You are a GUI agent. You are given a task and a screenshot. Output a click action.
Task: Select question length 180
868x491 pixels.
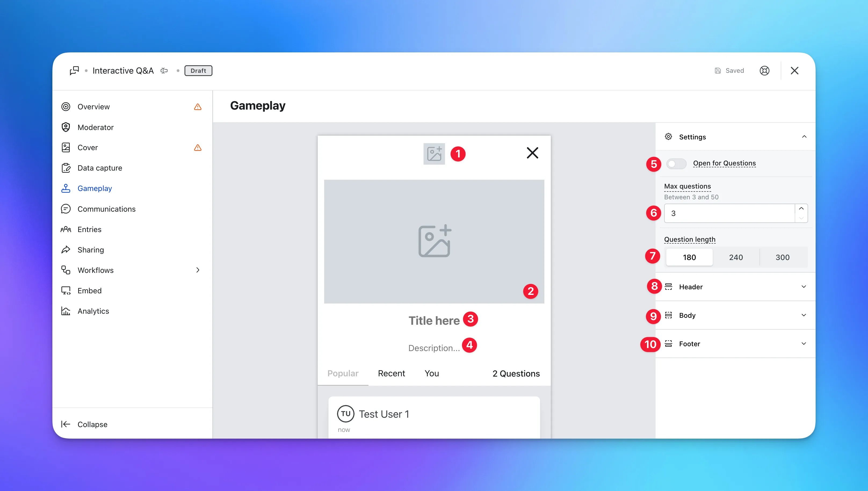click(x=689, y=257)
